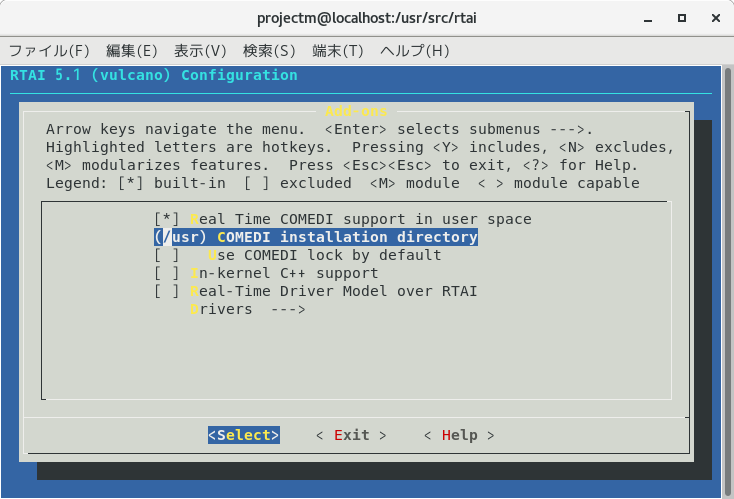Open the Drivers ---> submenu

click(x=248, y=309)
